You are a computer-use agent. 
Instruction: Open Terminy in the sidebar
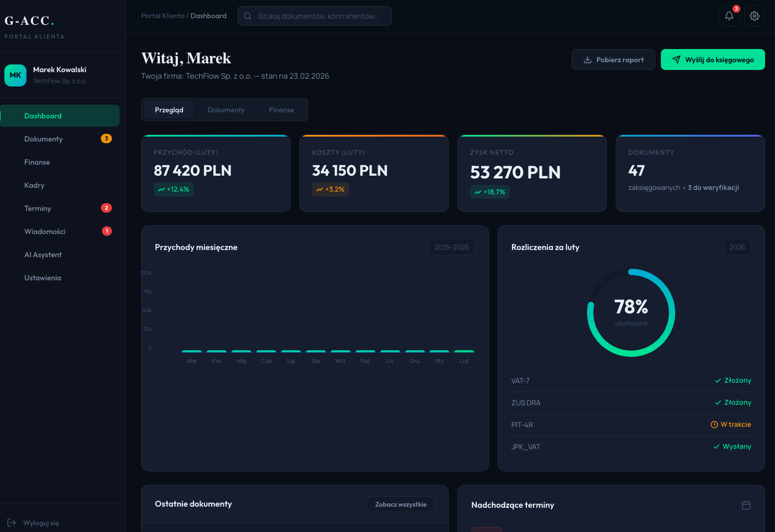[37, 209]
